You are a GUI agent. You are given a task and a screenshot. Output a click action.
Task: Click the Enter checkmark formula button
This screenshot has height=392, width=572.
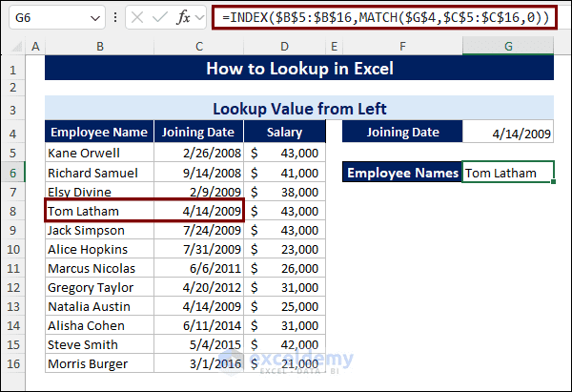159,17
